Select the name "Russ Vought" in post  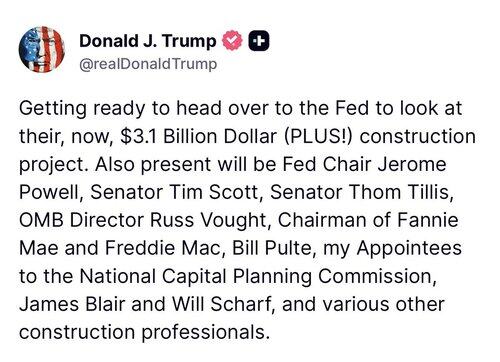coord(208,221)
